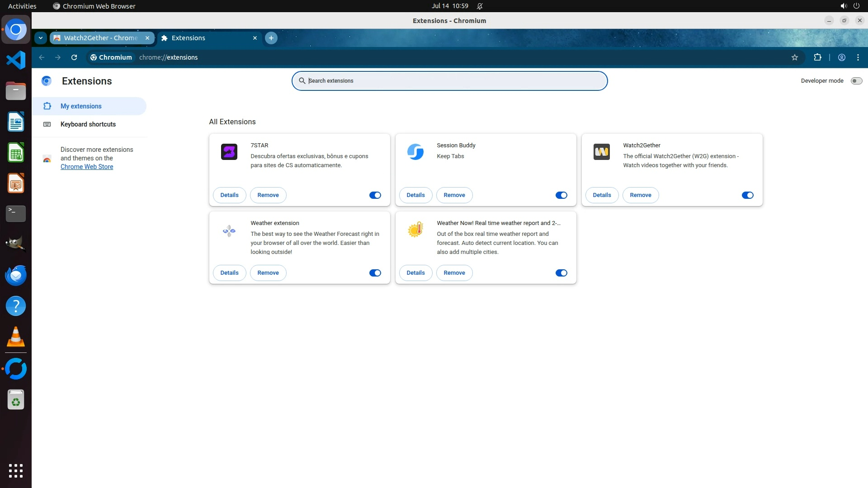Viewport: 868px width, 488px height.
Task: Enable Developer mode toggle
Action: point(856,81)
